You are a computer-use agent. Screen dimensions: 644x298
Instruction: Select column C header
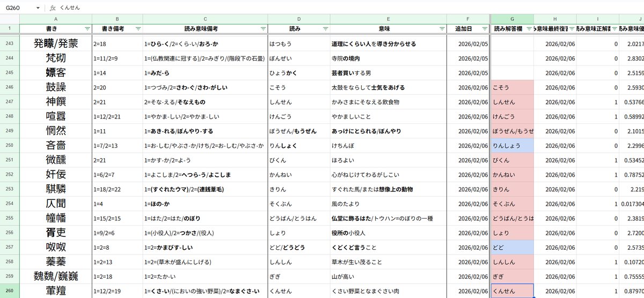205,19
